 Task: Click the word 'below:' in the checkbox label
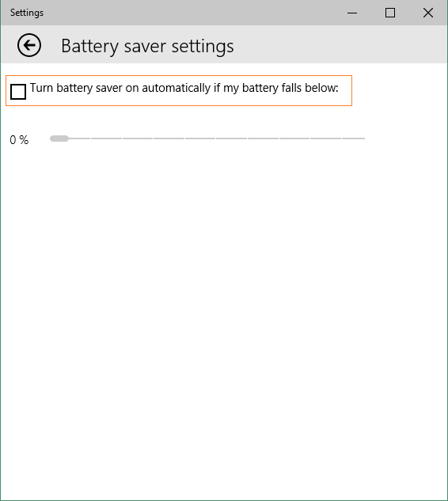click(321, 88)
